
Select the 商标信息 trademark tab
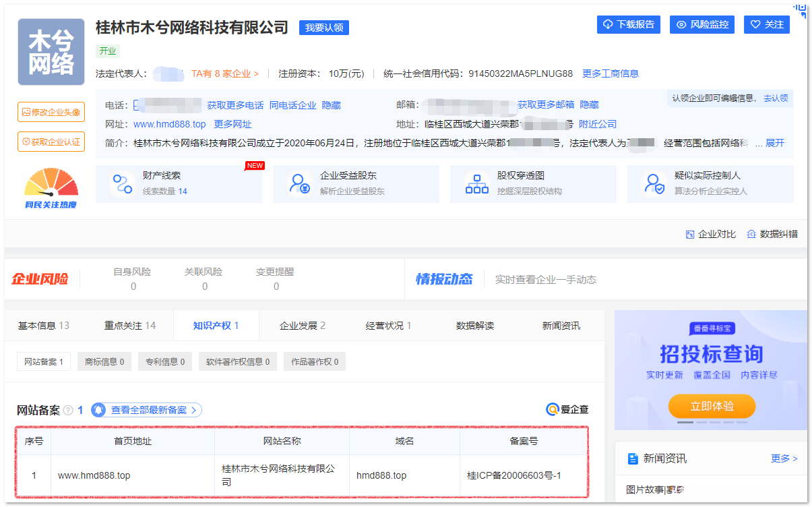104,361
